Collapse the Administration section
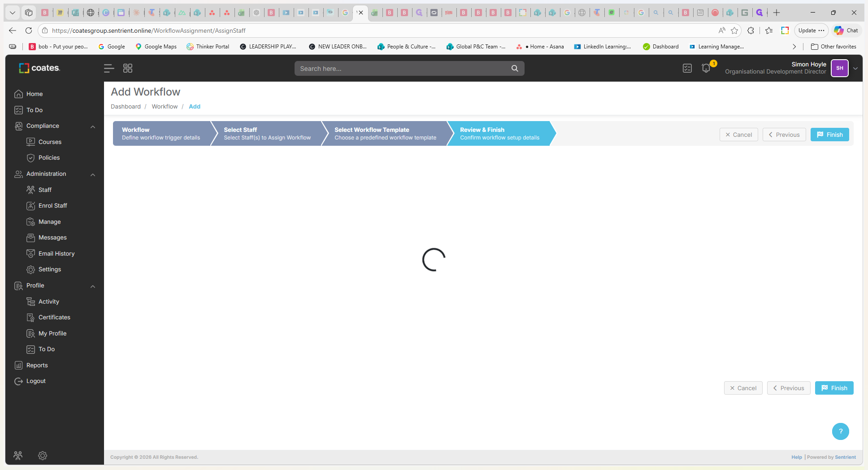This screenshot has width=868, height=470. [93, 174]
